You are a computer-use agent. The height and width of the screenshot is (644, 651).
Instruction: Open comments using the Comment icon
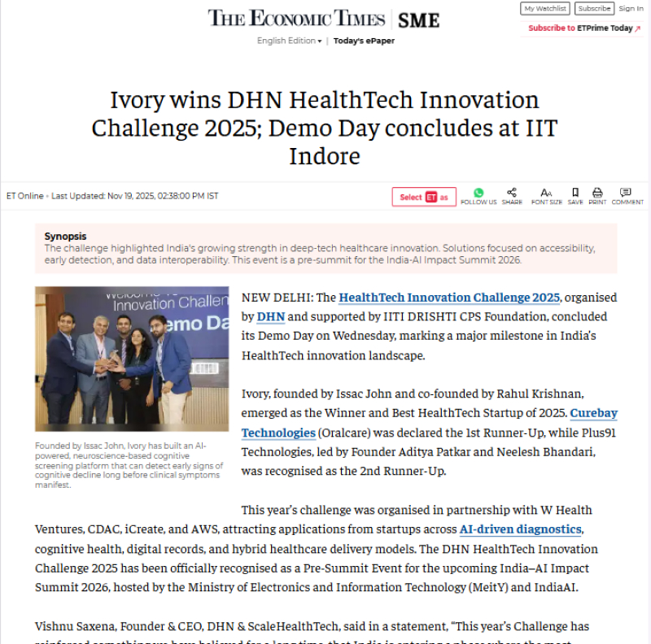(x=627, y=193)
